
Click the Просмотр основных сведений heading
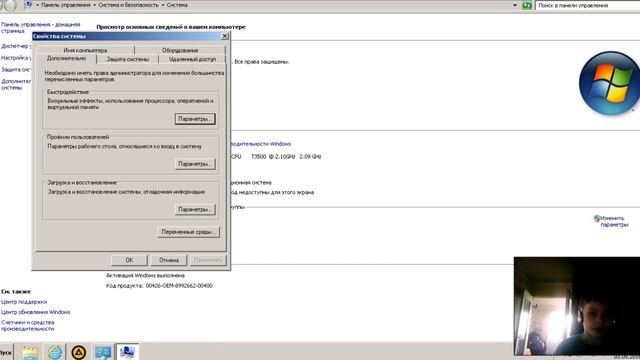pyautogui.click(x=171, y=27)
